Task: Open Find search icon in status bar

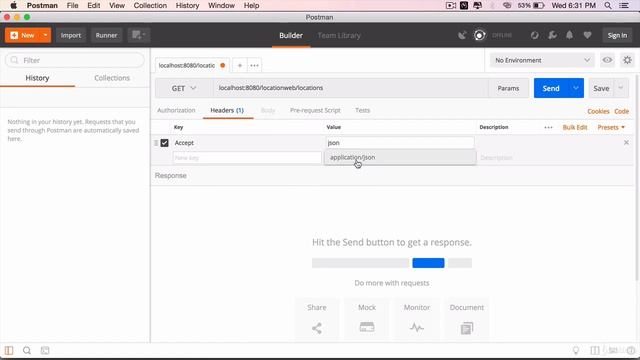Action: (x=27, y=350)
